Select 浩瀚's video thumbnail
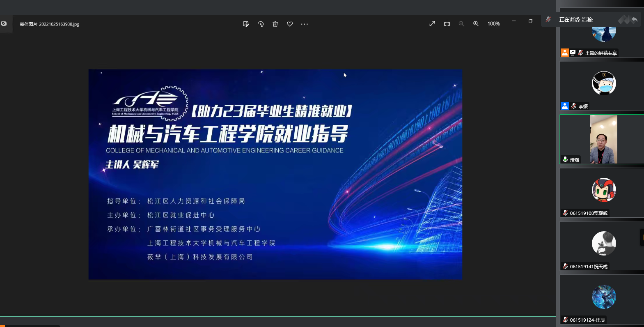The image size is (644, 327). [x=603, y=139]
